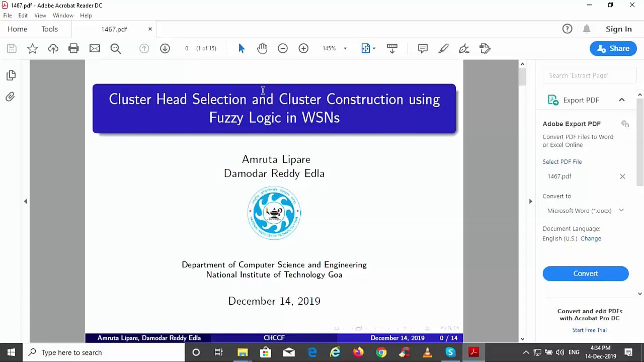Upload file to cloud icon
The image size is (644, 362).
tap(53, 48)
